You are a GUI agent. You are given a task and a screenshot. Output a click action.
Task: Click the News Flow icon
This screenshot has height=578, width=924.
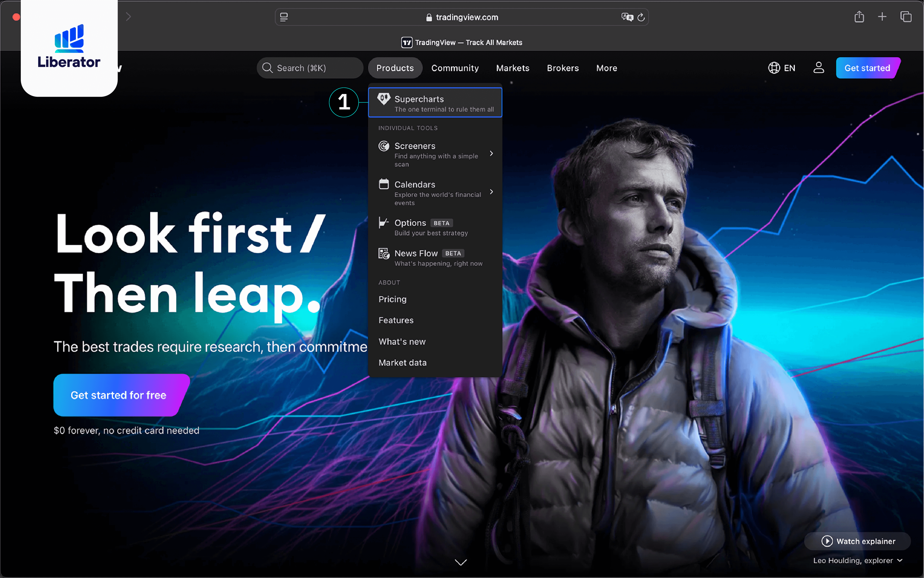tap(384, 253)
